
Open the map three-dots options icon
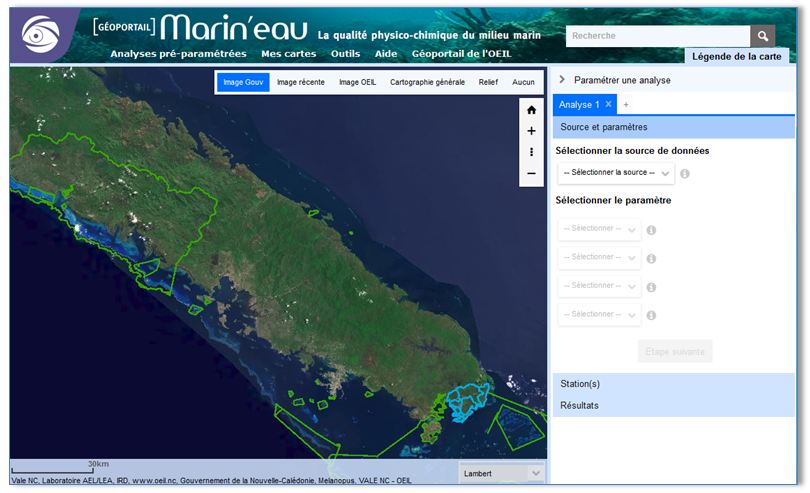(531, 152)
